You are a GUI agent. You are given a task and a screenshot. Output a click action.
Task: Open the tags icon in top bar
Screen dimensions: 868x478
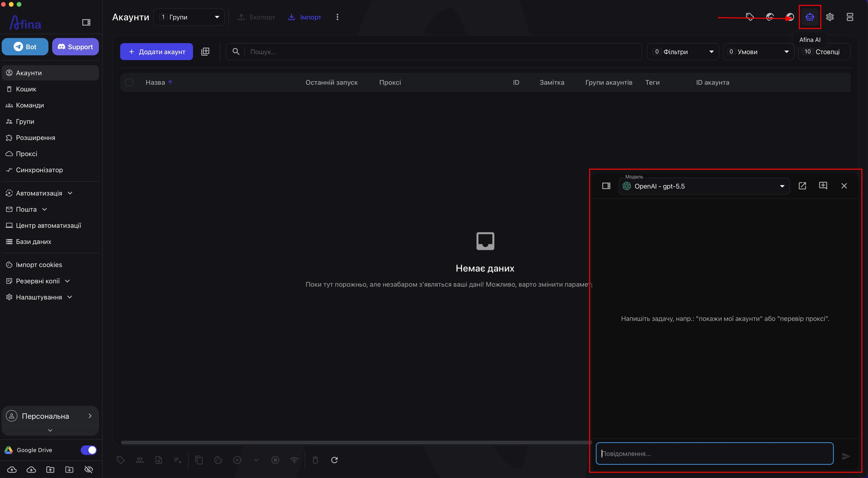tap(750, 17)
